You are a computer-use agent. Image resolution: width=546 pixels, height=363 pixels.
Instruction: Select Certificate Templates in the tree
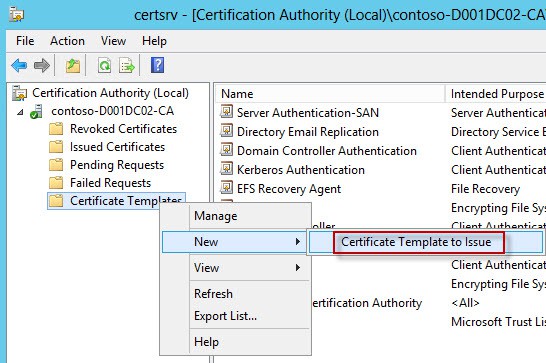[125, 201]
